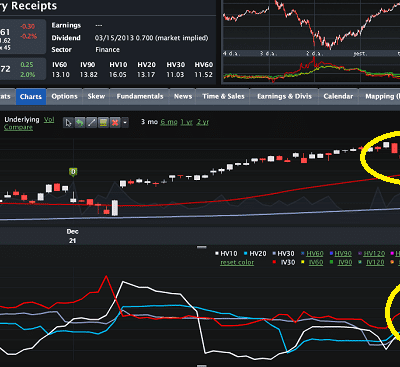This screenshot has width=400, height=367.
Task: Click the IV90 value 13.82
Action: pos(88,75)
